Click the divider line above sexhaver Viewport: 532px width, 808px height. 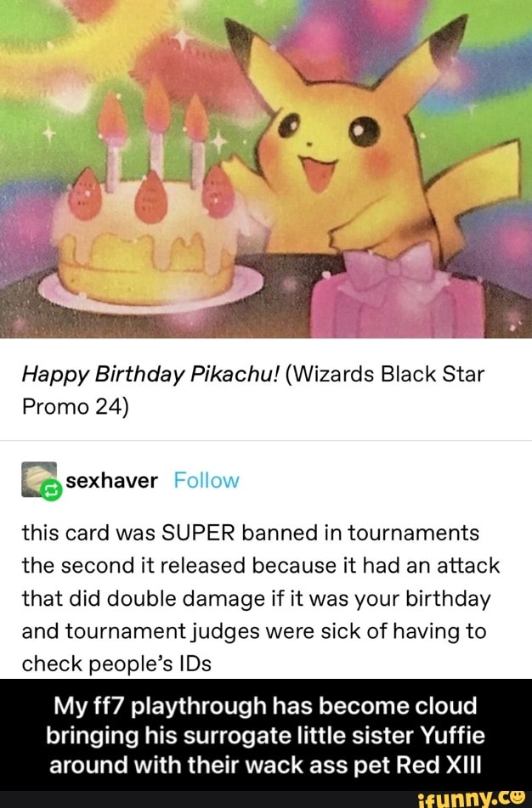tap(266, 441)
